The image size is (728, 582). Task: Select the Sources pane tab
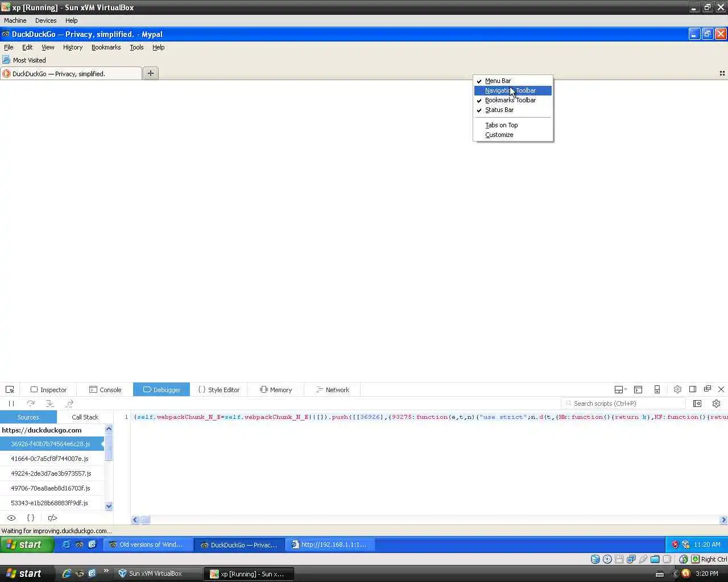[x=28, y=417]
